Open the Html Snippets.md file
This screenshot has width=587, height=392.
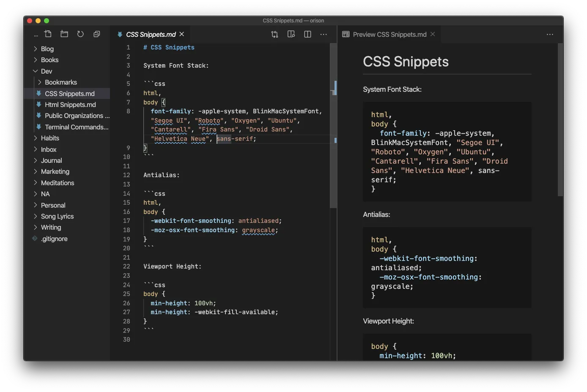71,104
